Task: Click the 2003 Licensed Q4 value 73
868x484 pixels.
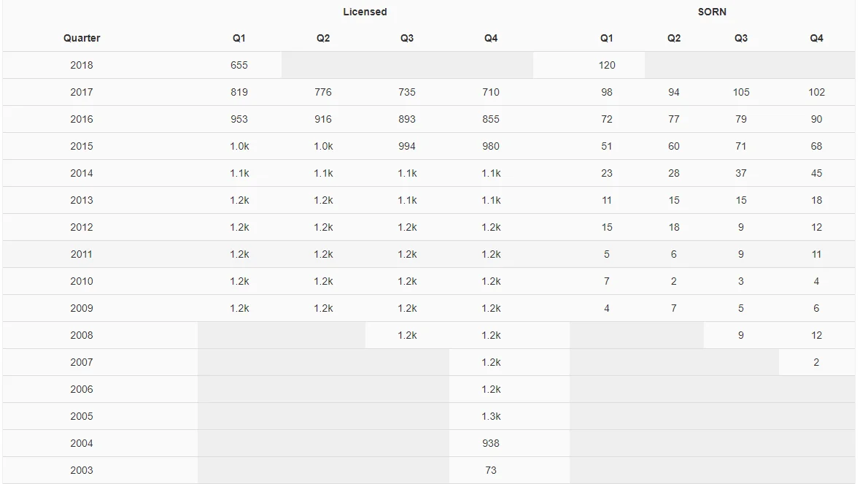Action: 491,470
